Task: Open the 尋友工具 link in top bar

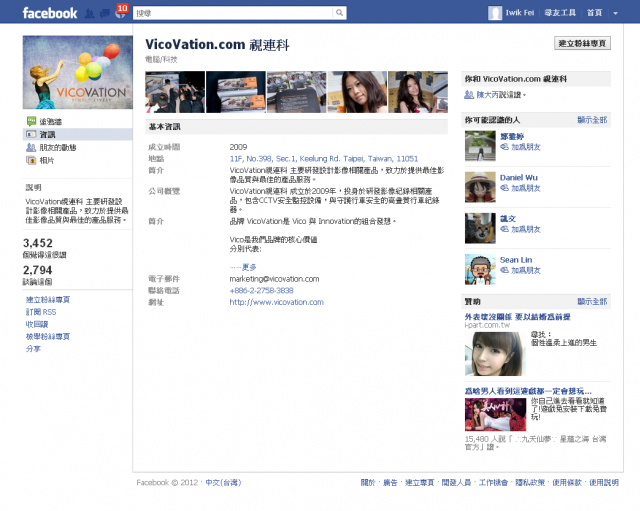Action: 560,13
